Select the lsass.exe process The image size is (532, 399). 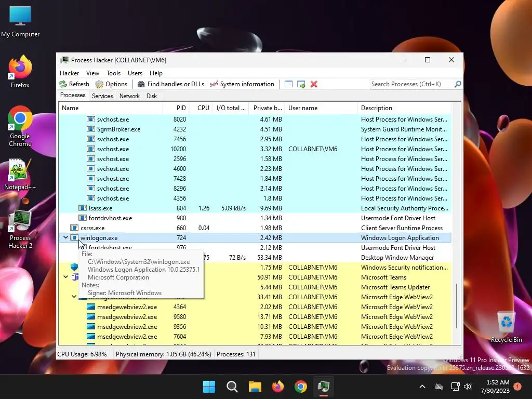(x=255, y=208)
